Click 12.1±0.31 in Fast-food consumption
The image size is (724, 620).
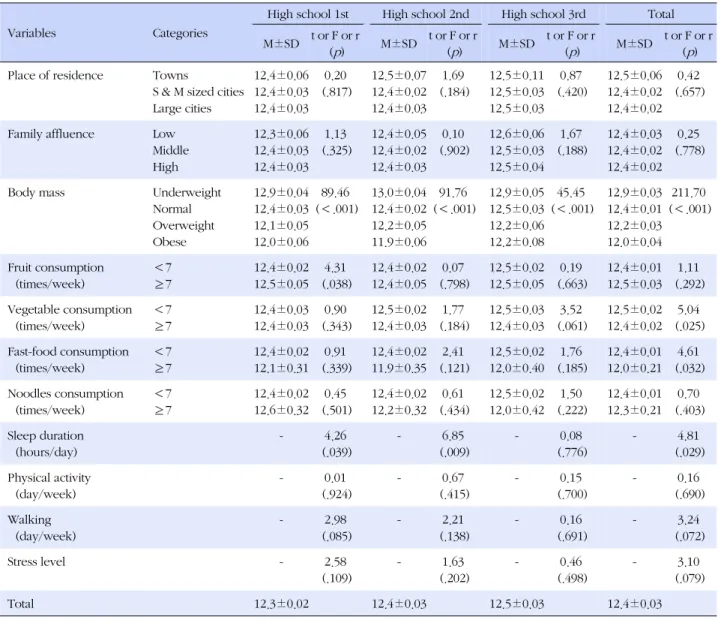[281, 368]
